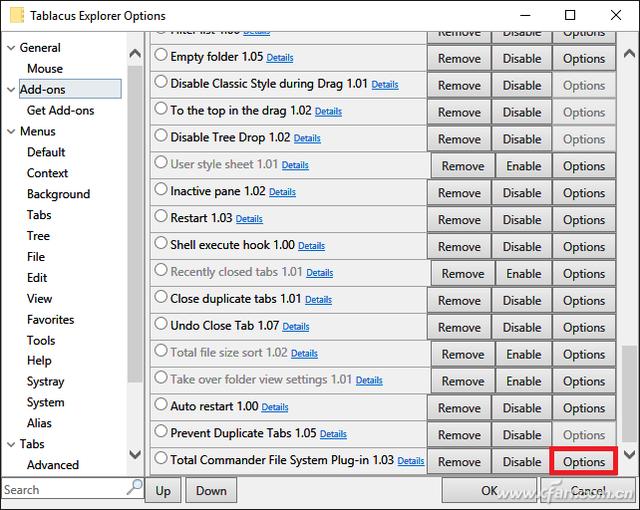This screenshot has width=640, height=510.
Task: Select Tools in the sidebar tree
Action: tap(41, 340)
